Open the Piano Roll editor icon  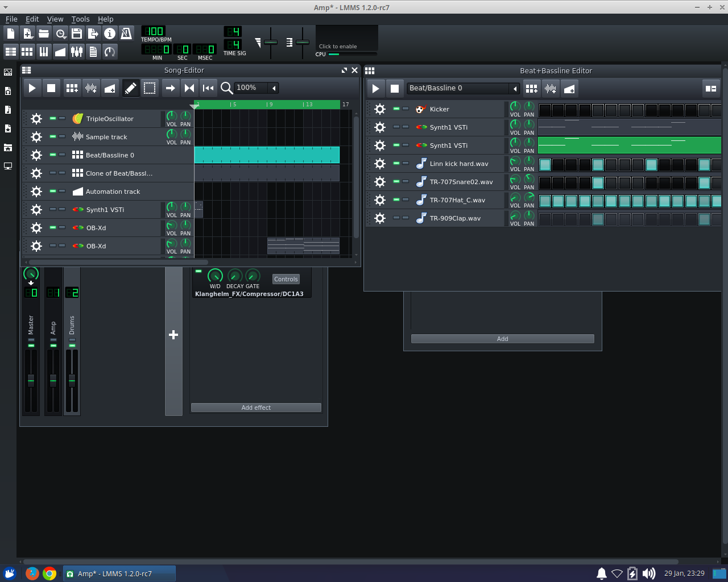(x=43, y=51)
